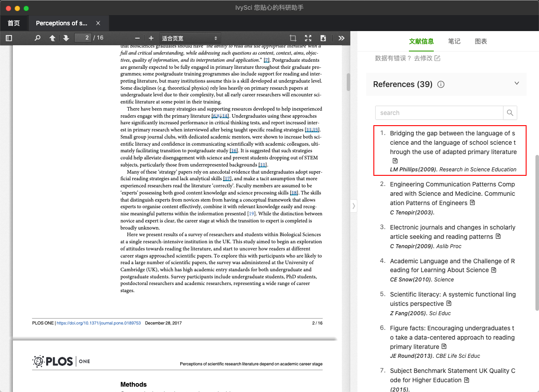Screen dimensions: 539x392
Task: Toggle the PDF sidebar panel
Action: (9, 38)
